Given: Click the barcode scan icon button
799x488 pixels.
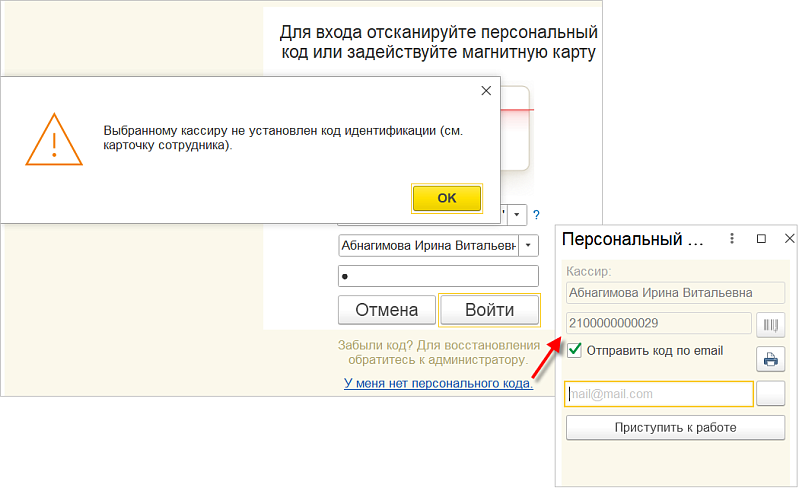Looking at the screenshot, I should 771,324.
